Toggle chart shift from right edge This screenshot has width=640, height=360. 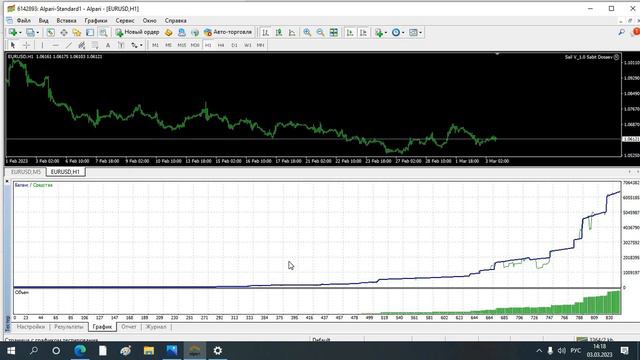363,33
